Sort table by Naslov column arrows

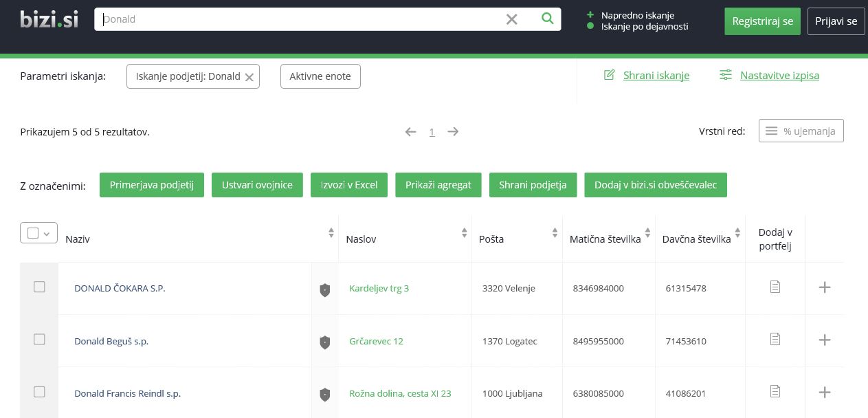point(465,233)
